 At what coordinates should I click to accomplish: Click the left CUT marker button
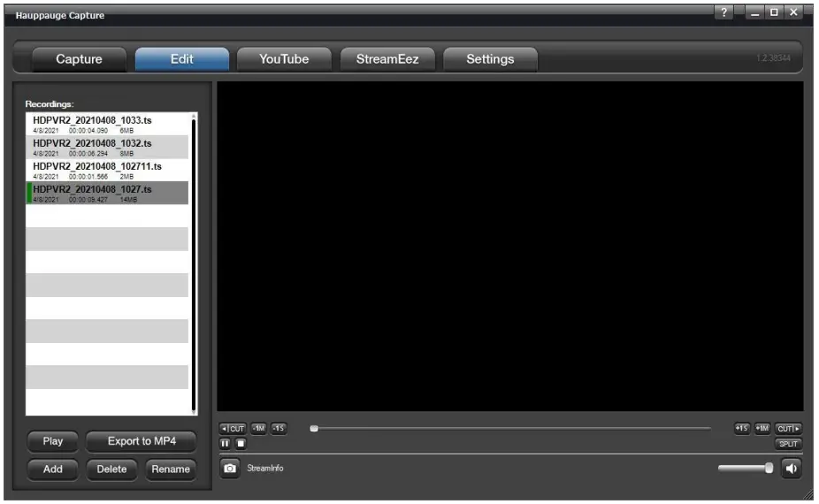233,430
